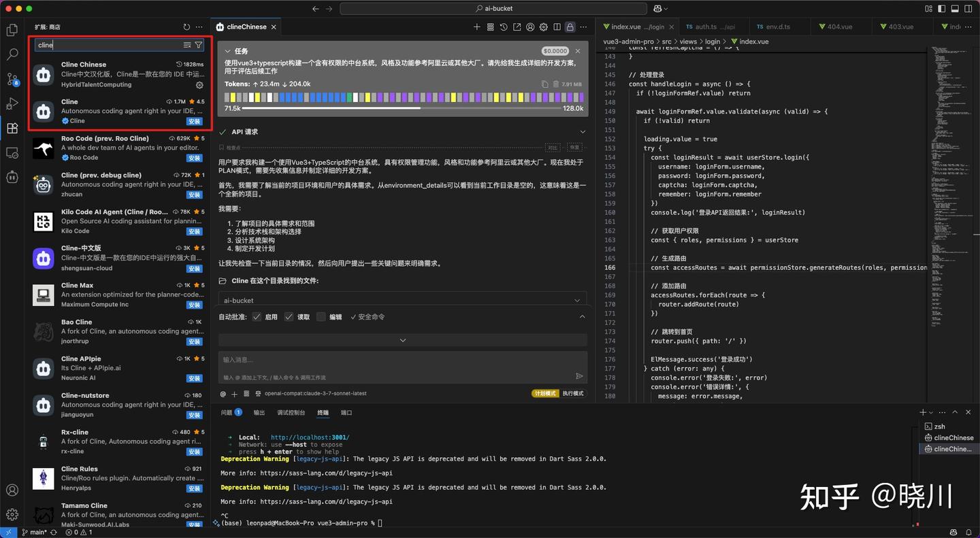Enable the 编辑 auto-approve checkbox

click(x=321, y=317)
